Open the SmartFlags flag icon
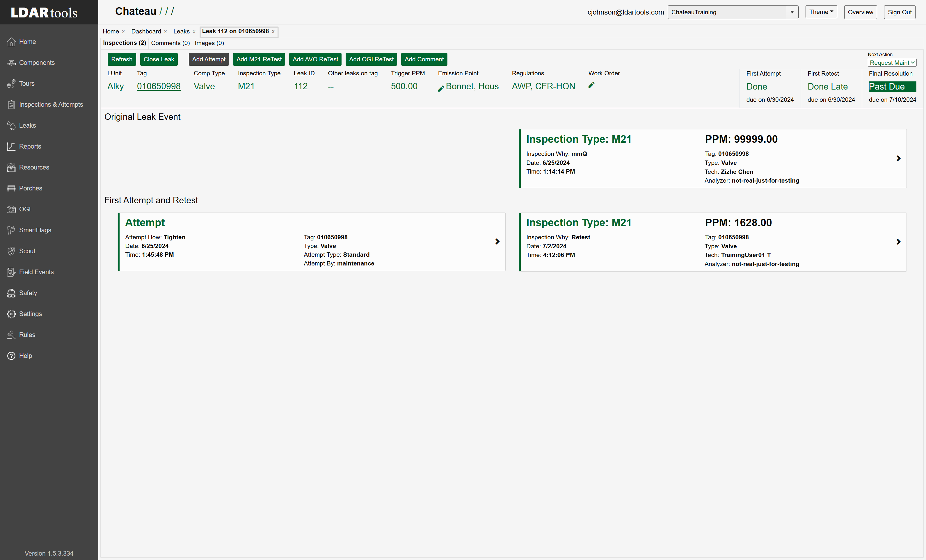The image size is (926, 560). point(11,230)
